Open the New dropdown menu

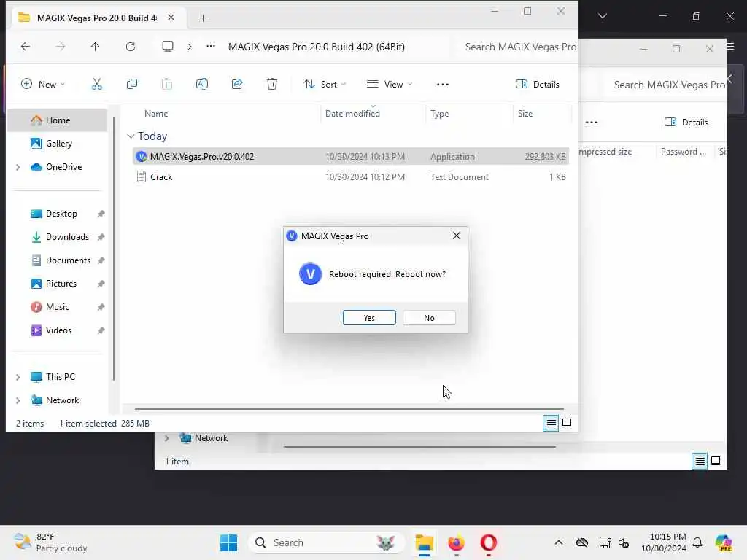tap(43, 85)
